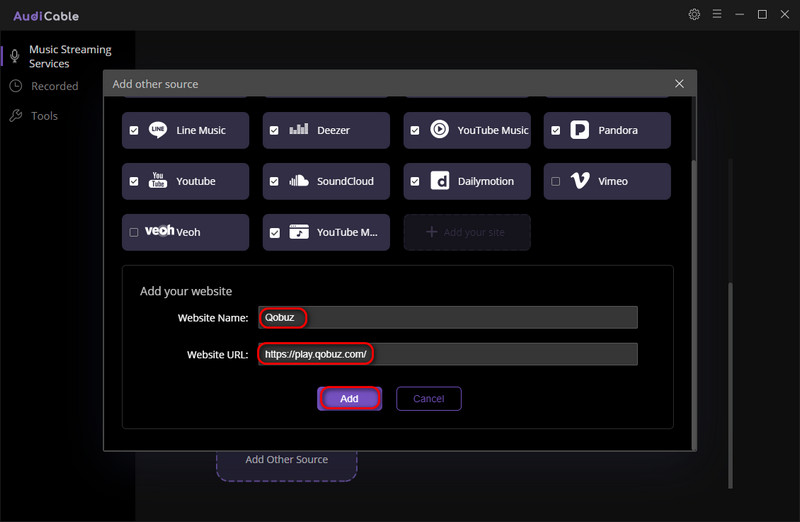Click the plus icon on Add your site

pyautogui.click(x=432, y=232)
